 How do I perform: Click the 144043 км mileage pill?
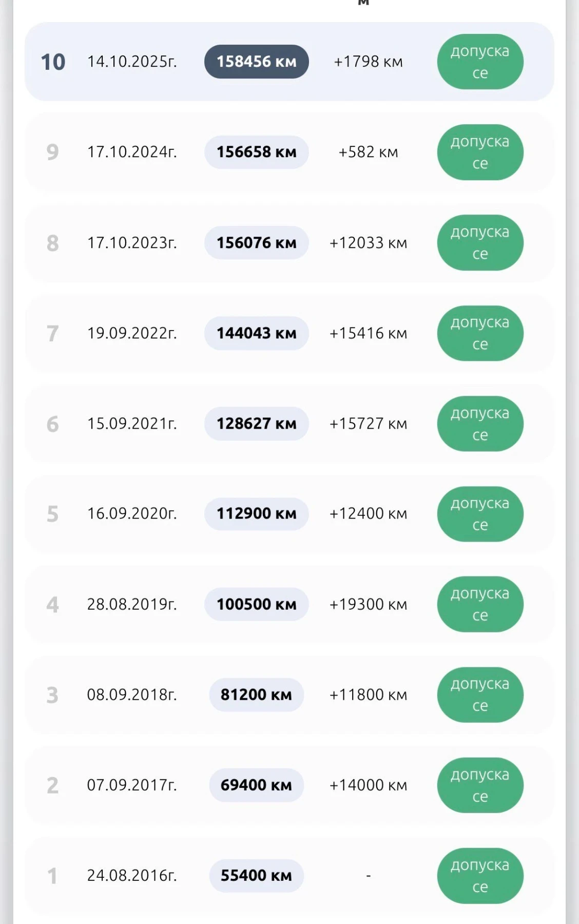[x=257, y=333]
